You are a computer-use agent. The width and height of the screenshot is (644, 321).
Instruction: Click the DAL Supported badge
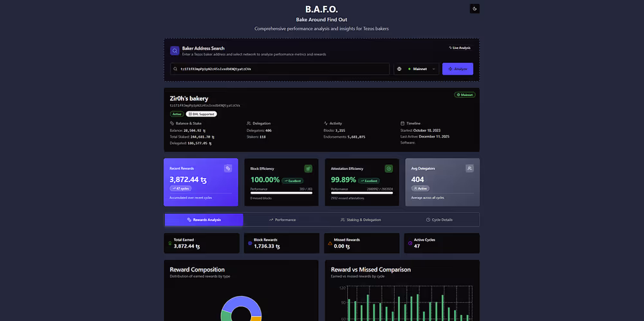tap(201, 114)
